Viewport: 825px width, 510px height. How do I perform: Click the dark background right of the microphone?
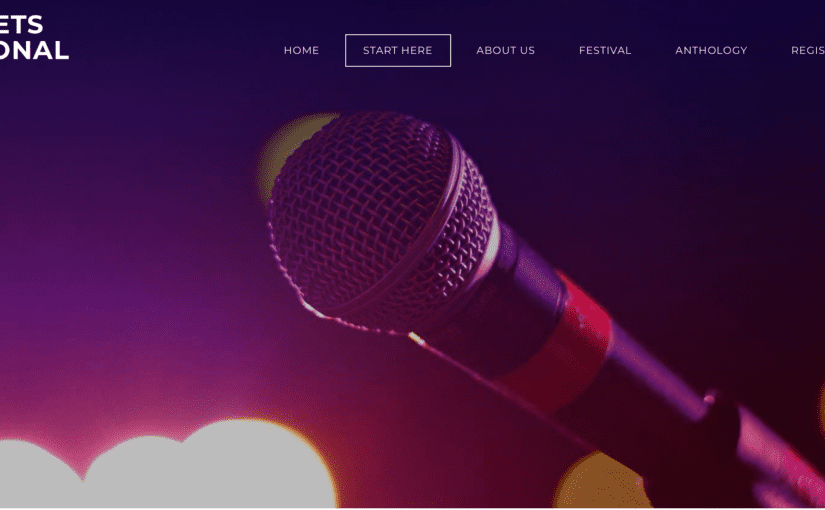click(684, 184)
